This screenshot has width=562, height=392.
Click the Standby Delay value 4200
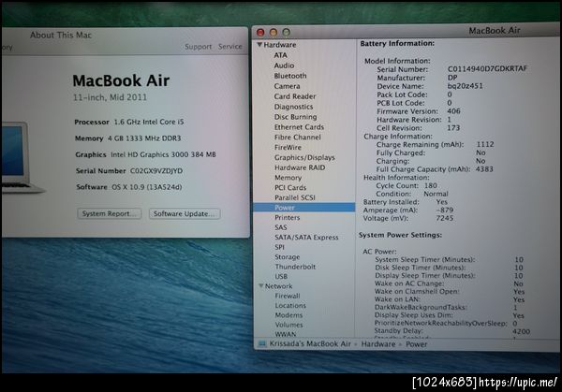[x=521, y=331]
